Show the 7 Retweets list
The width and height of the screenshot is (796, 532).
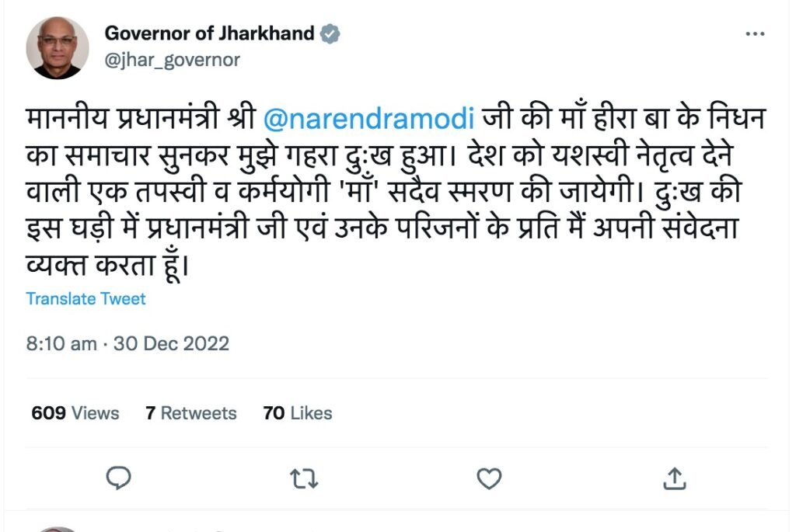(x=191, y=413)
